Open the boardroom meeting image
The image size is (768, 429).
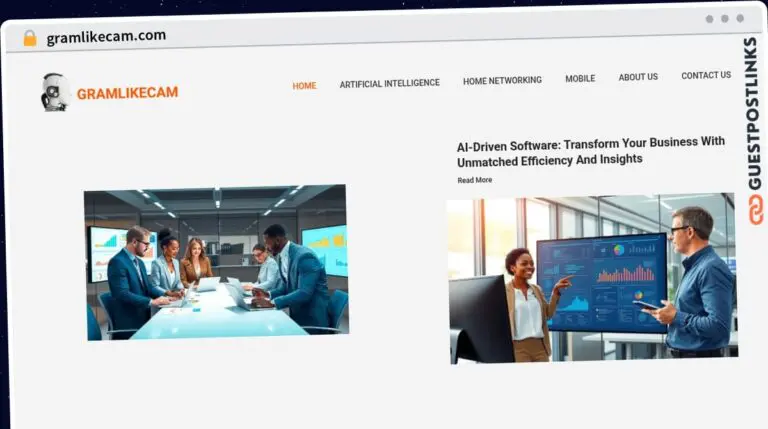(216, 262)
